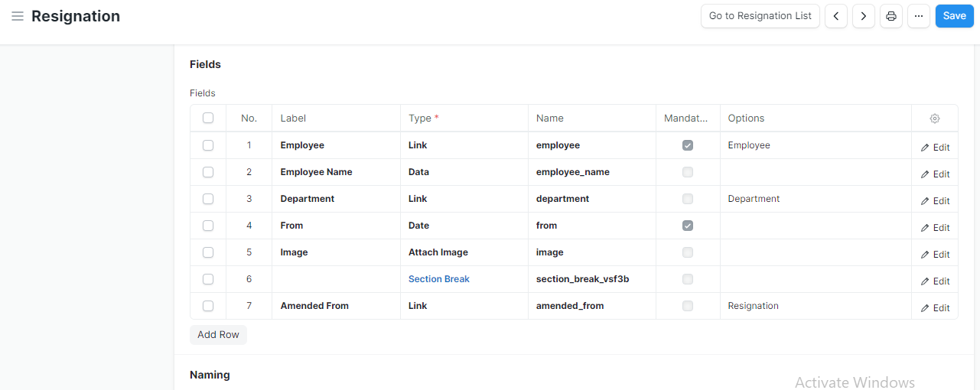The image size is (980, 390).
Task: Select all rows header checkbox
Action: [x=208, y=118]
